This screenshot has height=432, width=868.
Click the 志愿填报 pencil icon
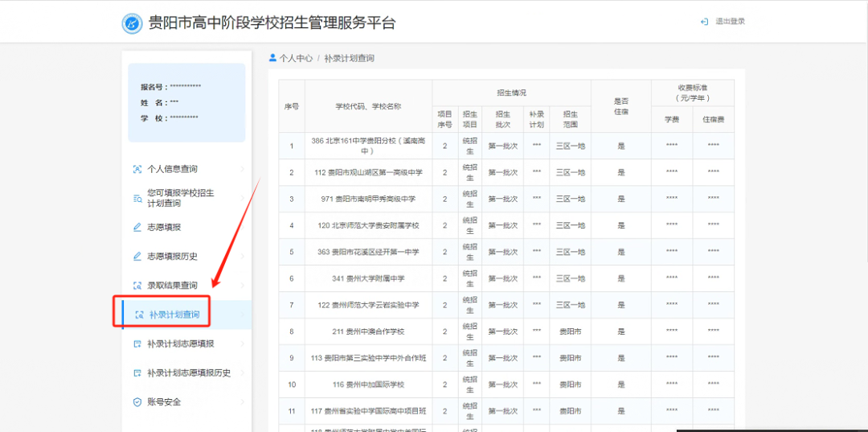[x=138, y=227]
